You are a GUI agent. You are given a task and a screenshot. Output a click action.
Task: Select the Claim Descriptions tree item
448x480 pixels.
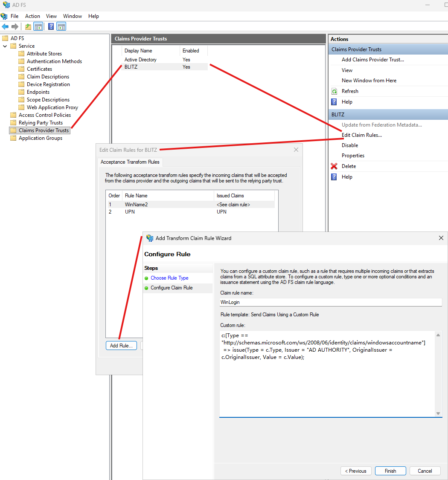coord(48,77)
